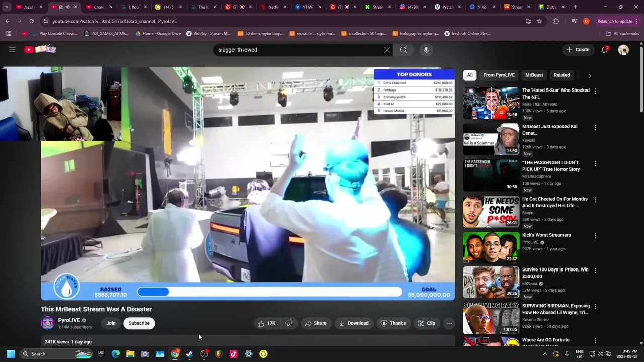Switch to the Netflix browser tab
This screenshot has width=644, height=362.
point(272,7)
